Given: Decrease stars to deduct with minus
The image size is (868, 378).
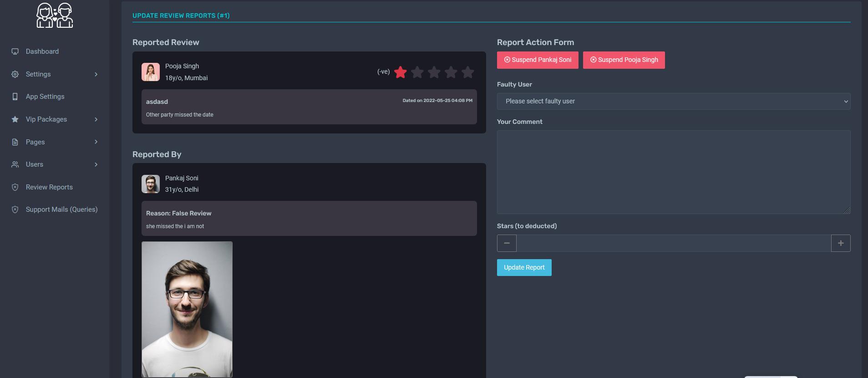Looking at the screenshot, I should tap(507, 243).
